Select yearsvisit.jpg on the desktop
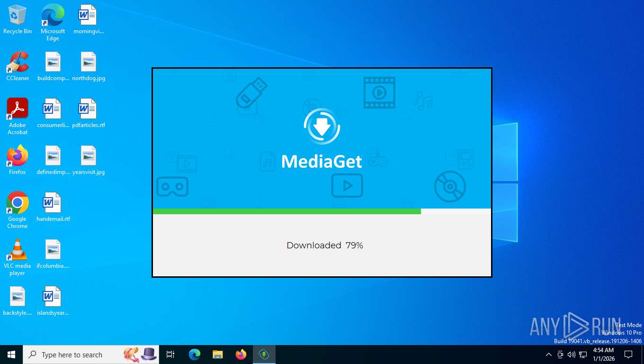 (x=88, y=160)
